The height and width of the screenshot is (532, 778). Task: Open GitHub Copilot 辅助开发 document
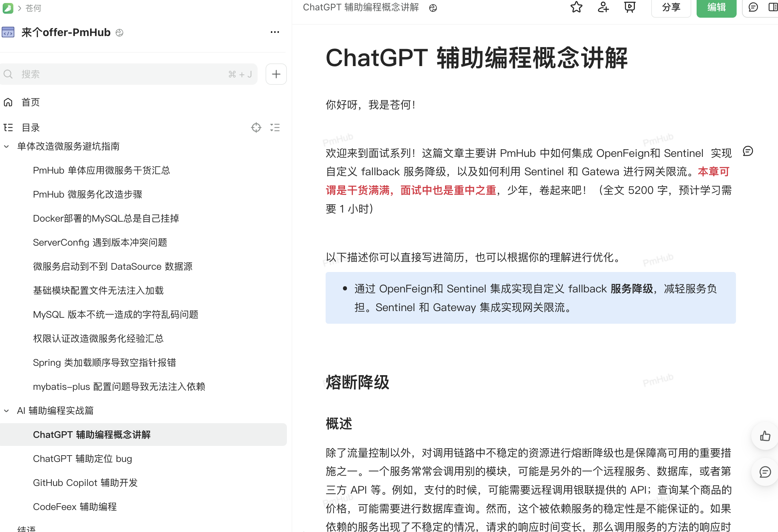[85, 483]
